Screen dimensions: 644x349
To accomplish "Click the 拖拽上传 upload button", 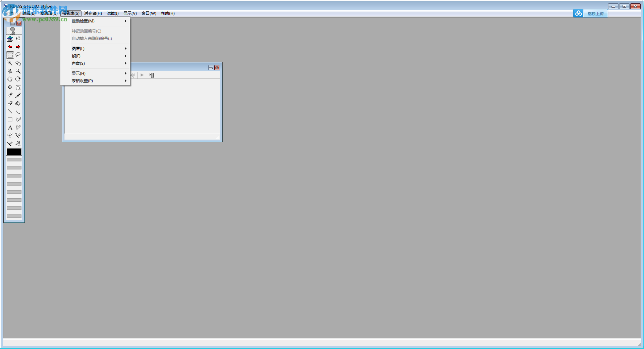I will coord(595,13).
